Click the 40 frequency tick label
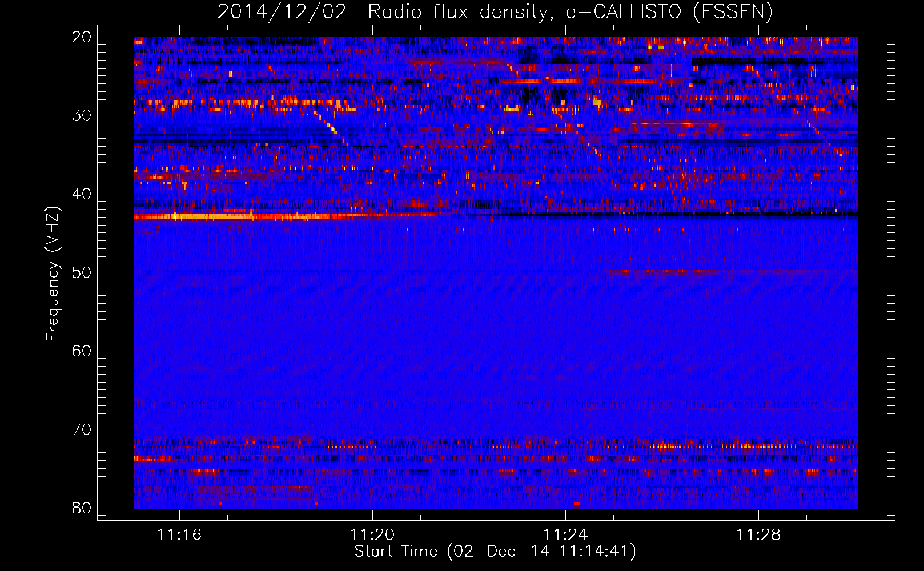924x571 pixels. 82,194
